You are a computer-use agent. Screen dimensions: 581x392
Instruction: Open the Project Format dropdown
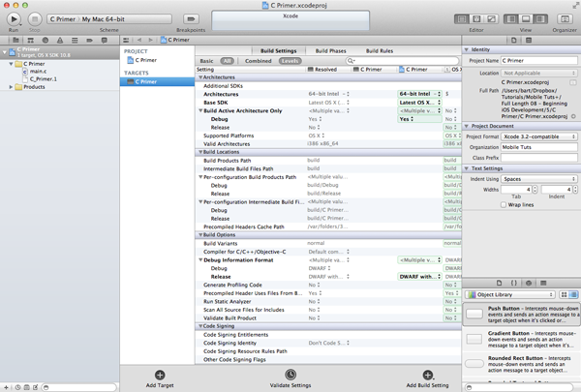tap(539, 136)
